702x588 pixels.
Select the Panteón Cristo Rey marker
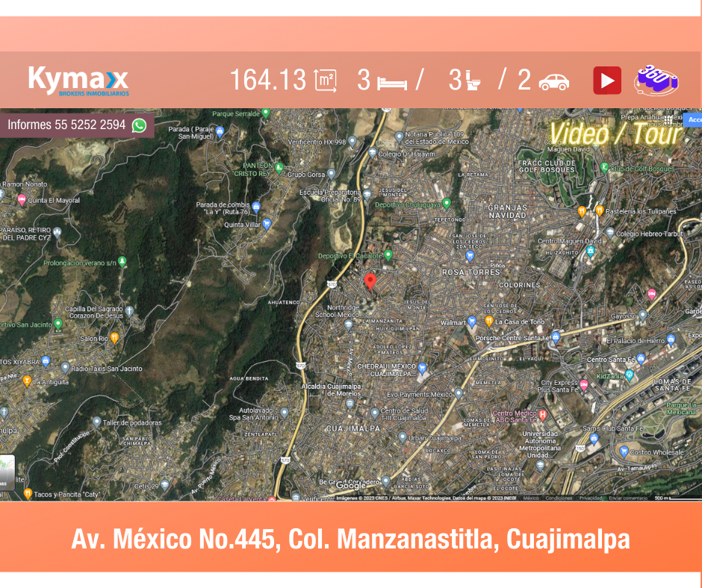point(279,168)
